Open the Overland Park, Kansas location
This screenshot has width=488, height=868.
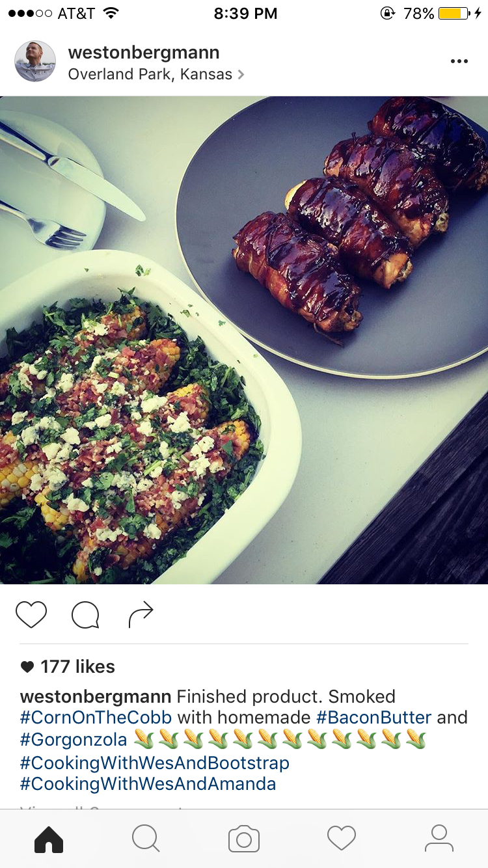point(150,74)
